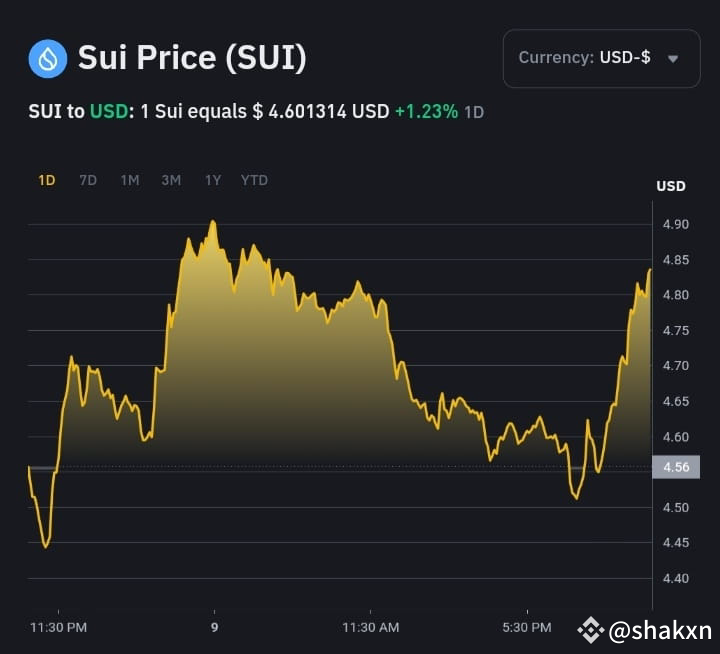The height and width of the screenshot is (654, 720).
Task: Click the chart peak near 4.90
Action: [213, 222]
